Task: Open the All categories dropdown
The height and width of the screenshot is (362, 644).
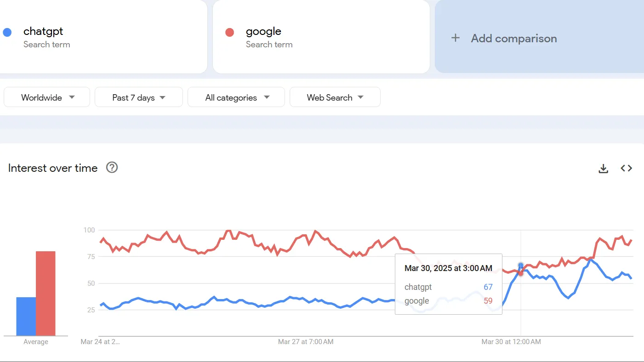Action: pos(236,97)
